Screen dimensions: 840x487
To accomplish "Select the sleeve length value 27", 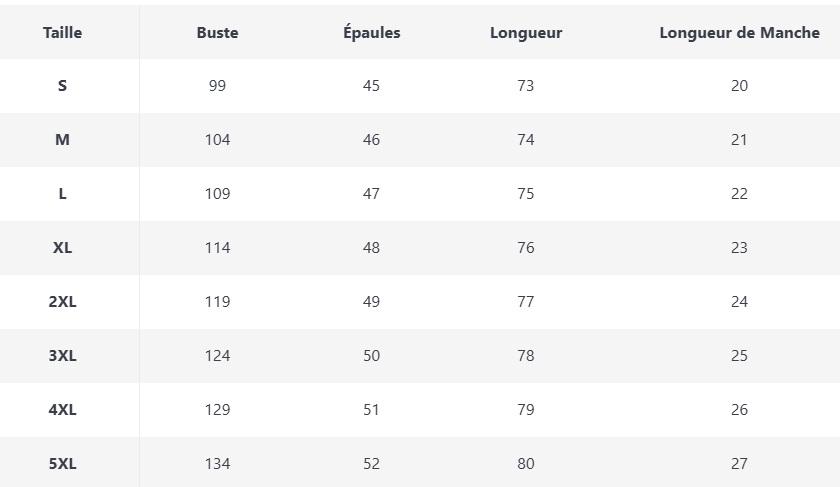I will pyautogui.click(x=739, y=464).
